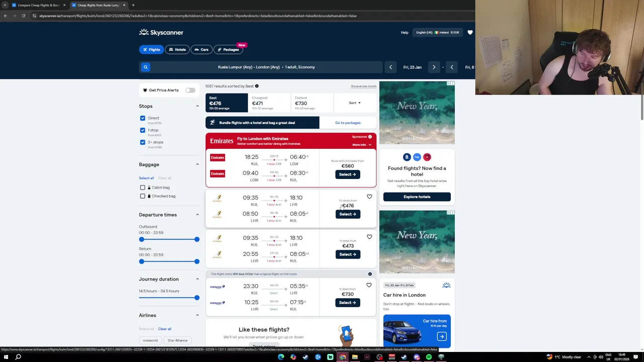
Task: Click the volume icon in system tray
Action: (601, 357)
